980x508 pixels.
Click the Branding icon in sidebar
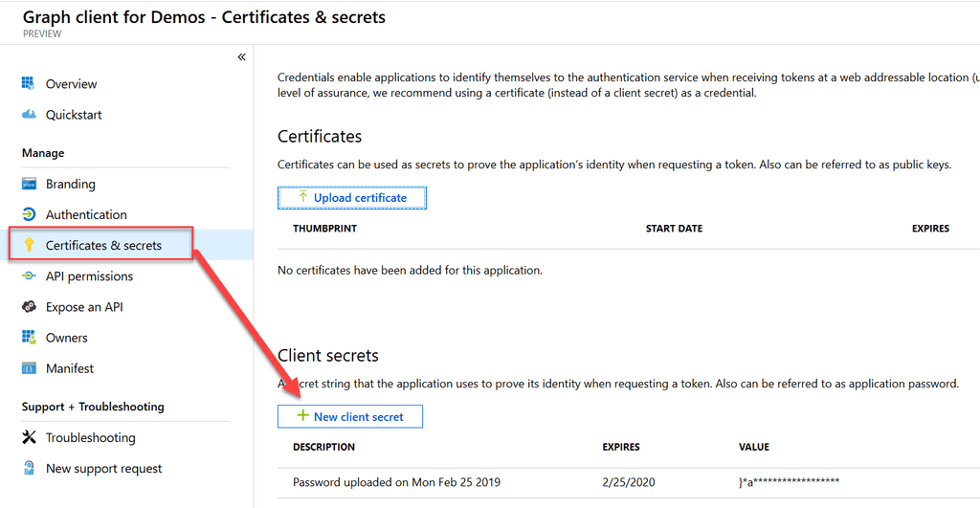click(x=29, y=184)
